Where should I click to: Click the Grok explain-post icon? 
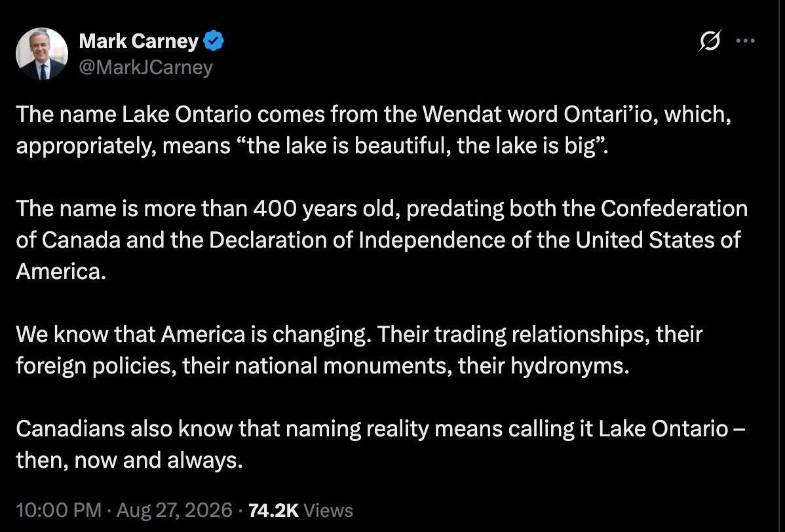point(710,41)
